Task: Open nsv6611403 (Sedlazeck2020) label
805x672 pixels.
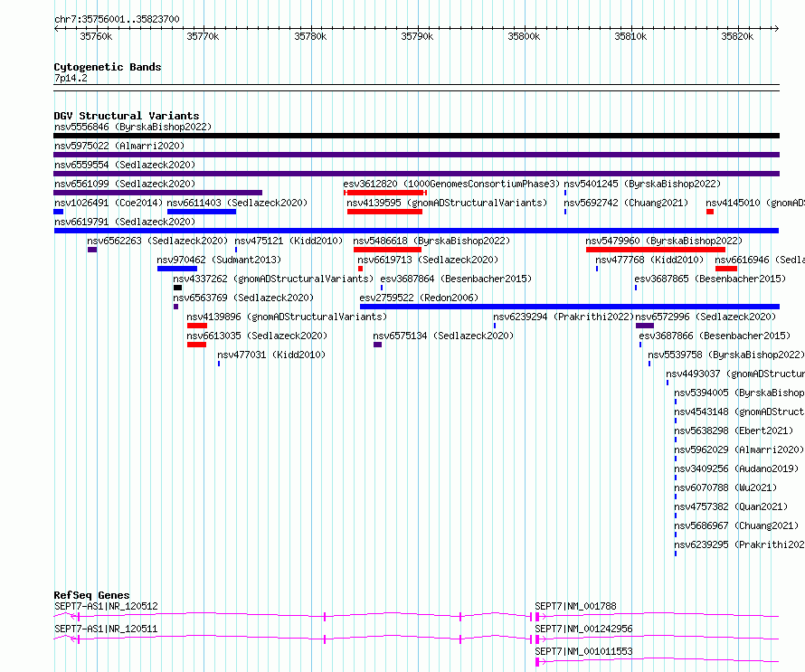Action: tap(237, 203)
